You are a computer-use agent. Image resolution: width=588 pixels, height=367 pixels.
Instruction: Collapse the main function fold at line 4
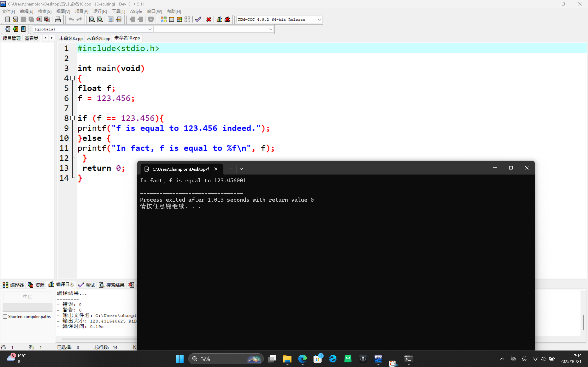click(72, 78)
